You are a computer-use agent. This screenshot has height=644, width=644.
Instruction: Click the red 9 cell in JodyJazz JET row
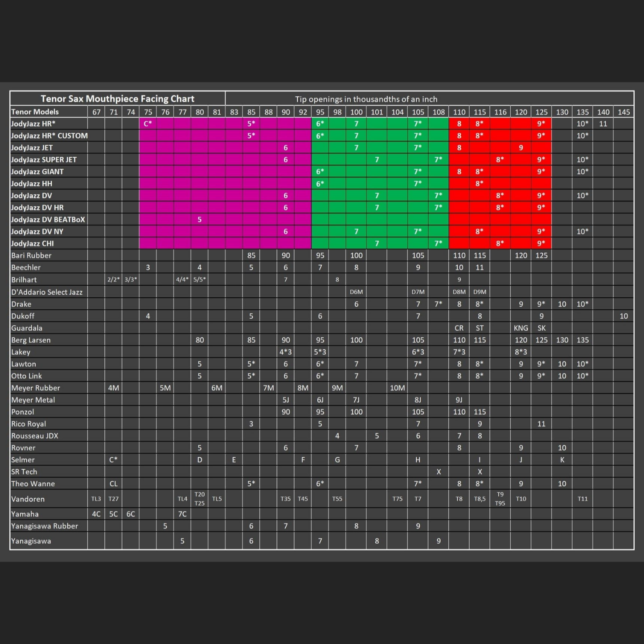pyautogui.click(x=521, y=148)
